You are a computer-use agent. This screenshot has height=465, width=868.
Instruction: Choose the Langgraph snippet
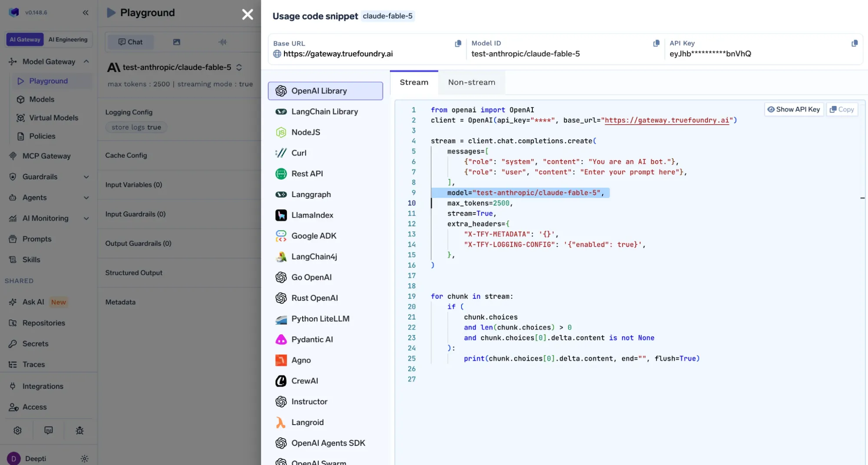pyautogui.click(x=325, y=195)
